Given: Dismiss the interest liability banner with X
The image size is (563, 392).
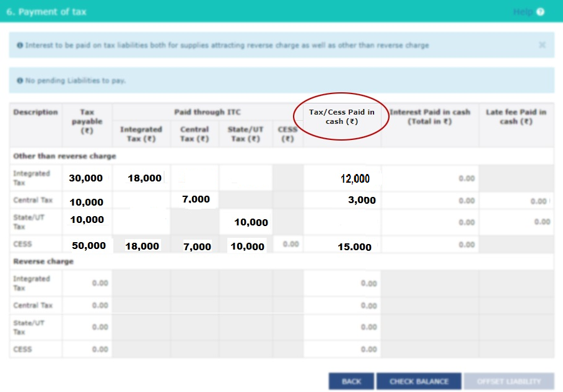Looking at the screenshot, I should coord(543,45).
